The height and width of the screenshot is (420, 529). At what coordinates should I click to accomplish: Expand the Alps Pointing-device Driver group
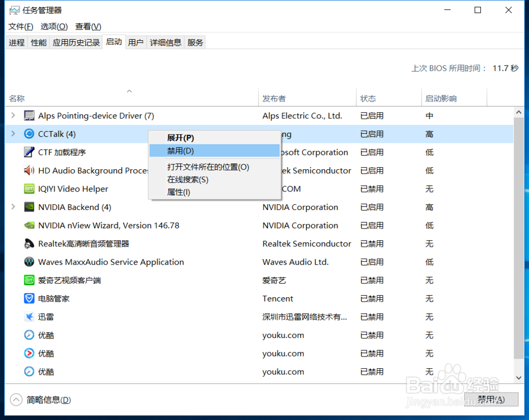(13, 115)
